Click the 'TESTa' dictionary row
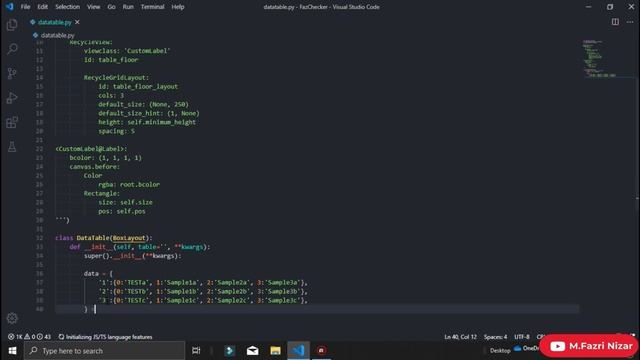 [x=203, y=282]
